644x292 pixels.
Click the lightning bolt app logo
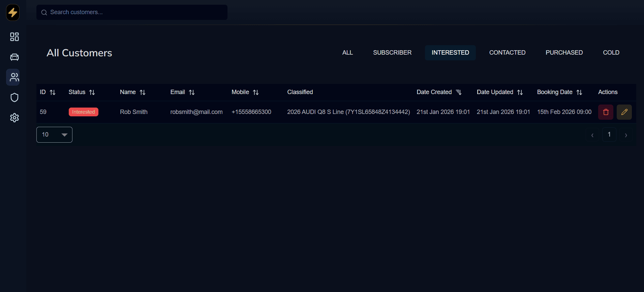click(13, 12)
